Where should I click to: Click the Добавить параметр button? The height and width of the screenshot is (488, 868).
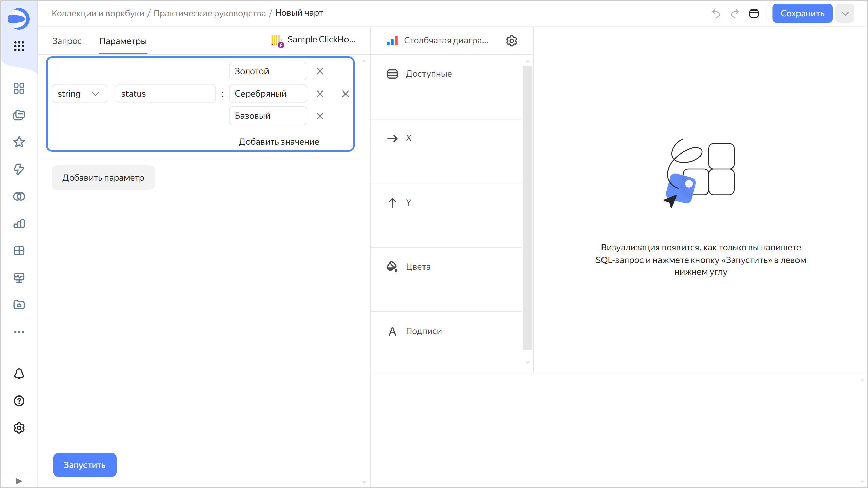(x=103, y=178)
